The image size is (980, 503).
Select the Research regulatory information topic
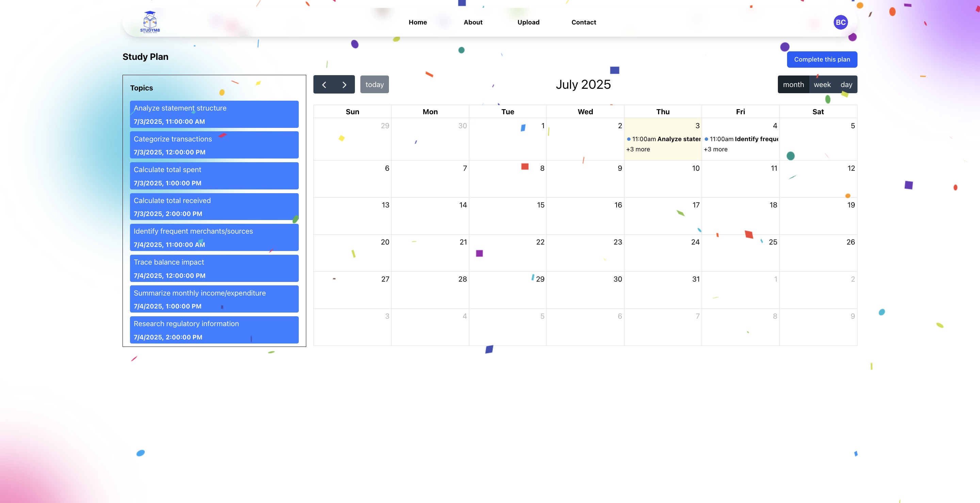(214, 330)
